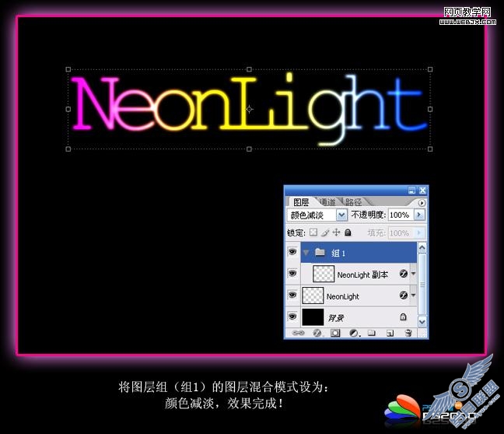Viewport: 504px width, 434px height.
Task: Click bottom-right transform handle
Action: point(430,149)
